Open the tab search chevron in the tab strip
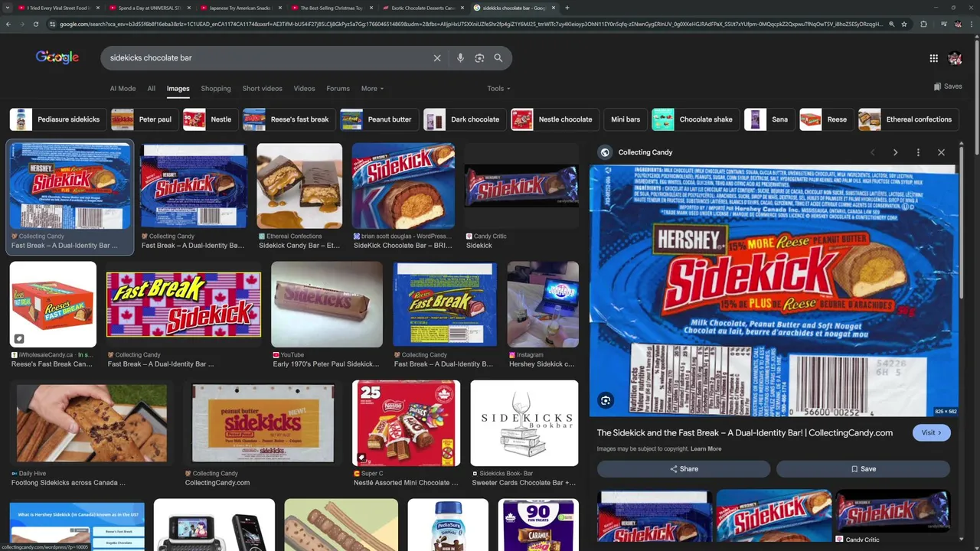The width and height of the screenshot is (980, 551). click(x=6, y=8)
